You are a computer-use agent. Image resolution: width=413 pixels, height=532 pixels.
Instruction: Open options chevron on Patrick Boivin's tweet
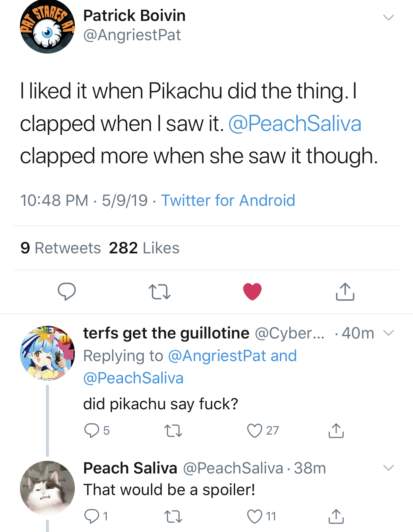pyautogui.click(x=388, y=17)
